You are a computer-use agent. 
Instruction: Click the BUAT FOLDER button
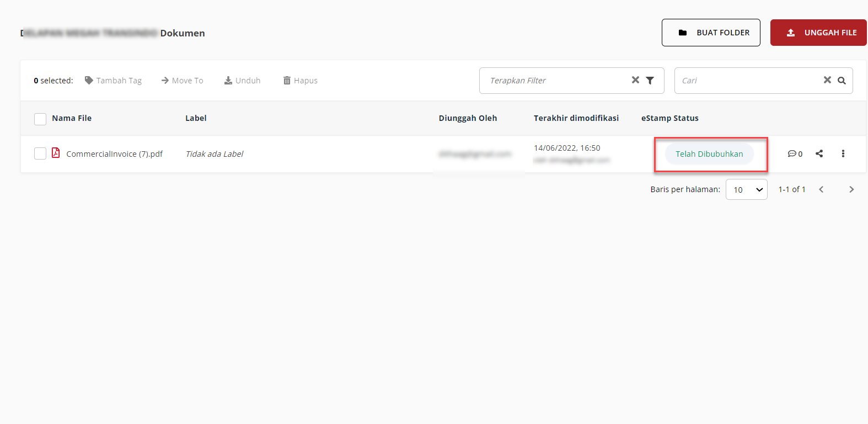[x=711, y=33]
